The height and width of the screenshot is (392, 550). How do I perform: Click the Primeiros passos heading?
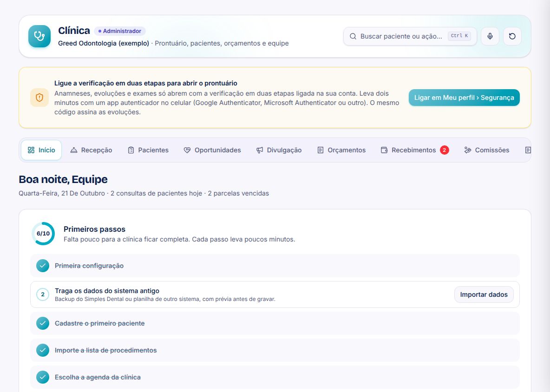[x=94, y=229]
